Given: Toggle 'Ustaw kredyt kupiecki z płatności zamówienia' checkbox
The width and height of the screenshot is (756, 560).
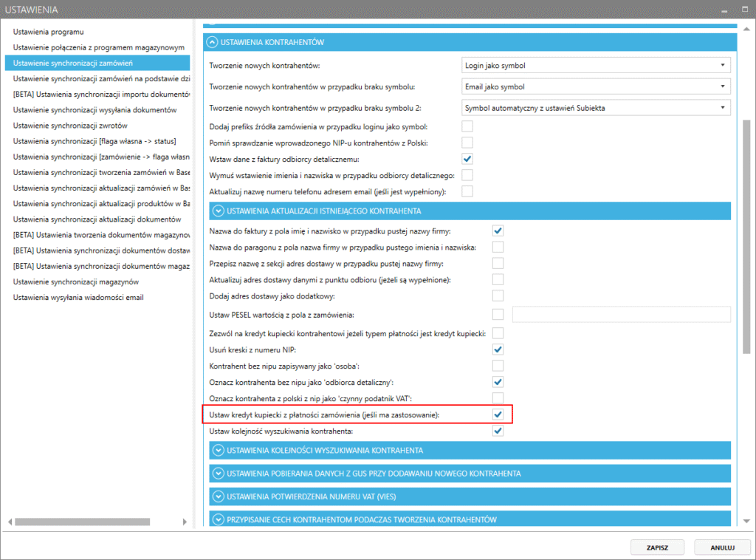Looking at the screenshot, I should [x=498, y=414].
